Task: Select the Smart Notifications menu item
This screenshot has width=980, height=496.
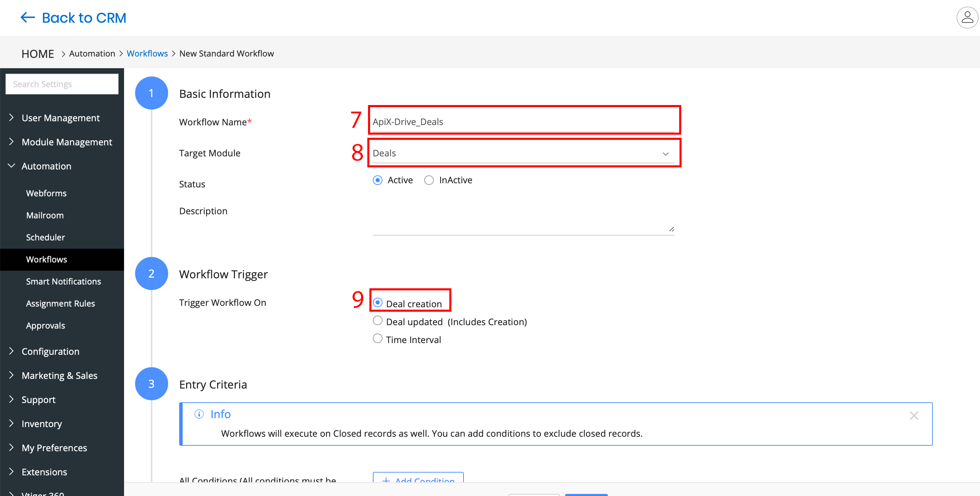Action: pyautogui.click(x=63, y=281)
